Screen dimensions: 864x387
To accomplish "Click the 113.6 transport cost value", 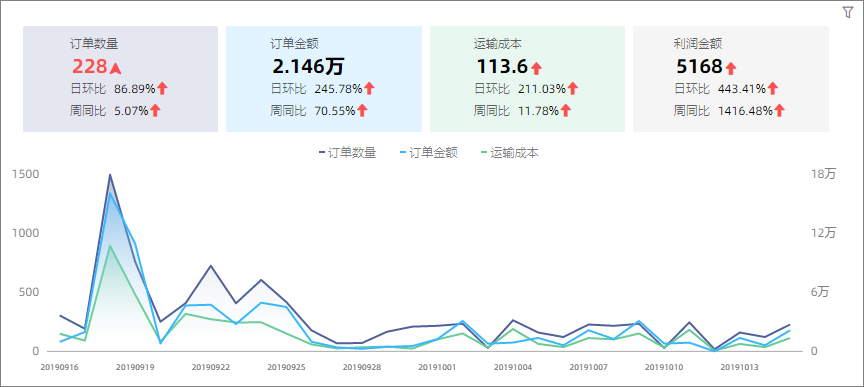I will click(502, 67).
